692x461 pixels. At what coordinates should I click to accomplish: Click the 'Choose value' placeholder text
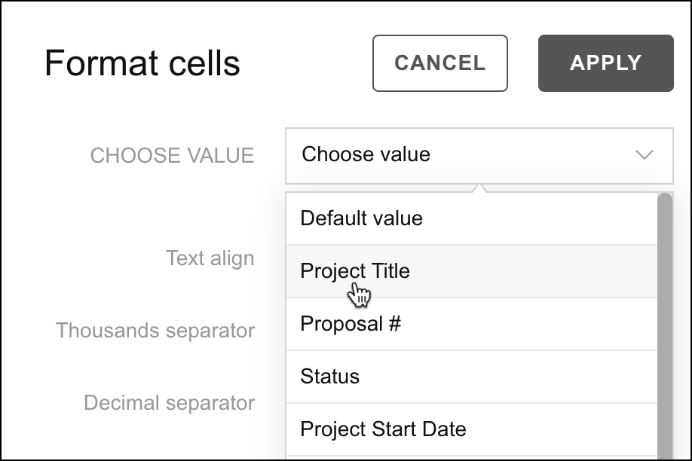coord(366,154)
